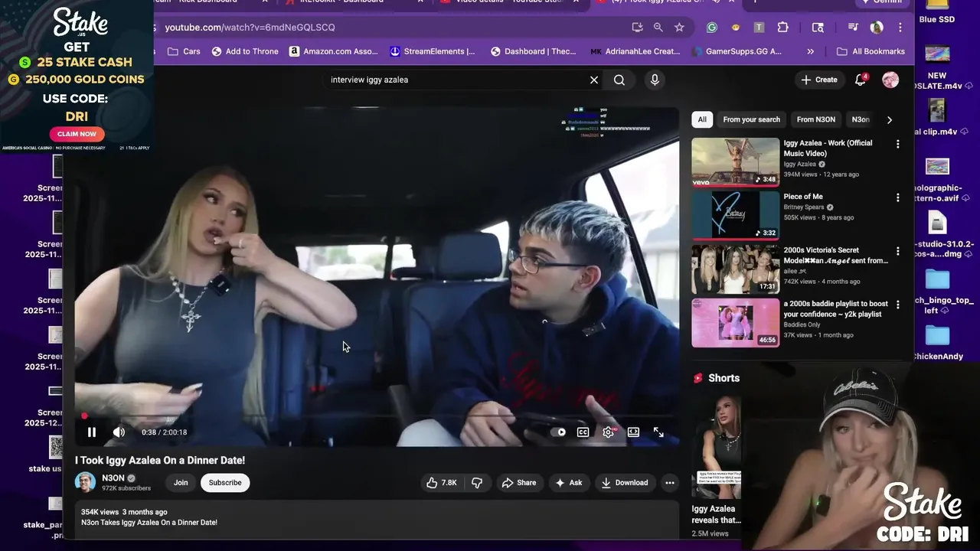Show more filter chips with right arrow
The height and width of the screenshot is (551, 980).
[889, 119]
